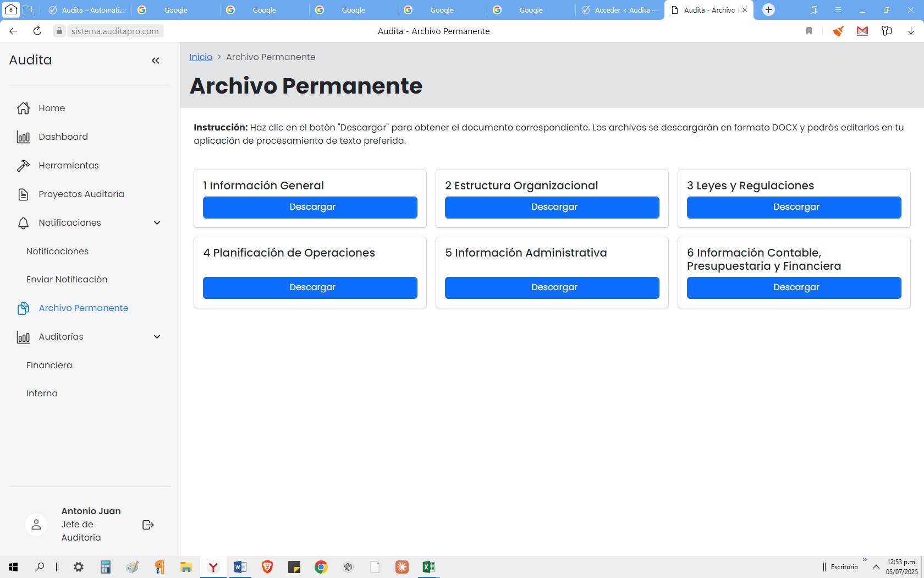Collapse the Notificaciones submenu chevron
Viewport: 924px width, 578px height.
point(157,223)
